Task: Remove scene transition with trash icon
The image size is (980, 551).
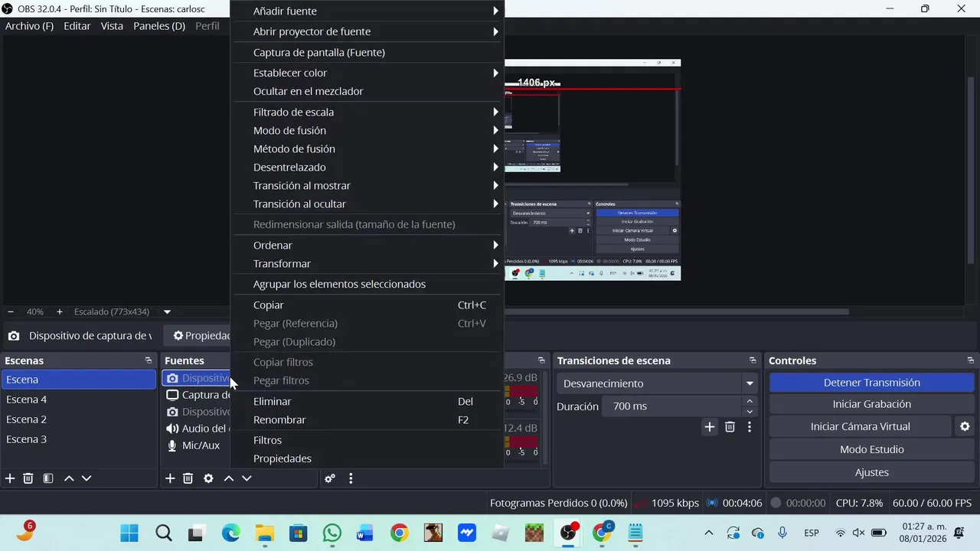Action: pyautogui.click(x=730, y=427)
